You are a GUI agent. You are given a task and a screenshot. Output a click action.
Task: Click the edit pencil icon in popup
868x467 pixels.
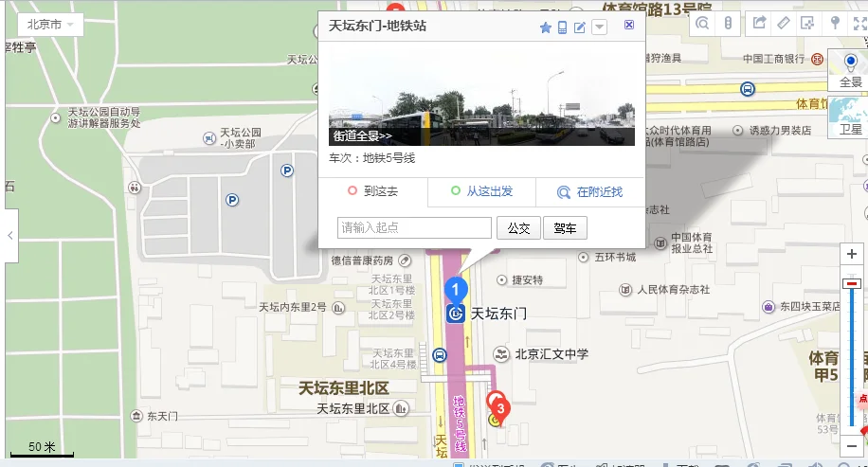click(x=579, y=27)
